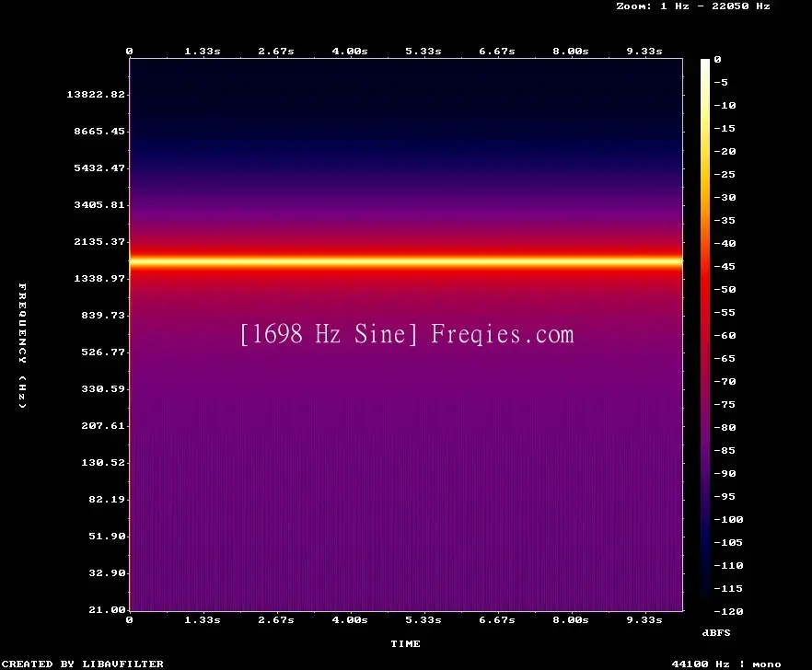Click the 21.00 frequency axis label
The image size is (812, 670).
(x=107, y=609)
